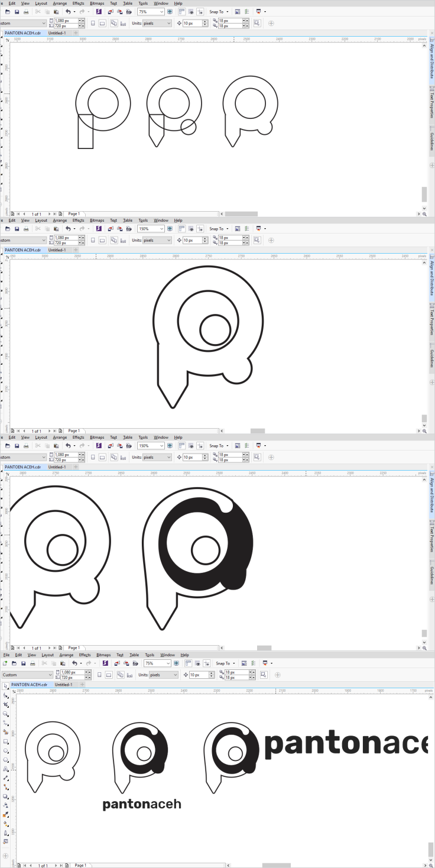
Task: Switch to PANTOEN ACEH.cdr tab in topmost window
Action: point(22,34)
